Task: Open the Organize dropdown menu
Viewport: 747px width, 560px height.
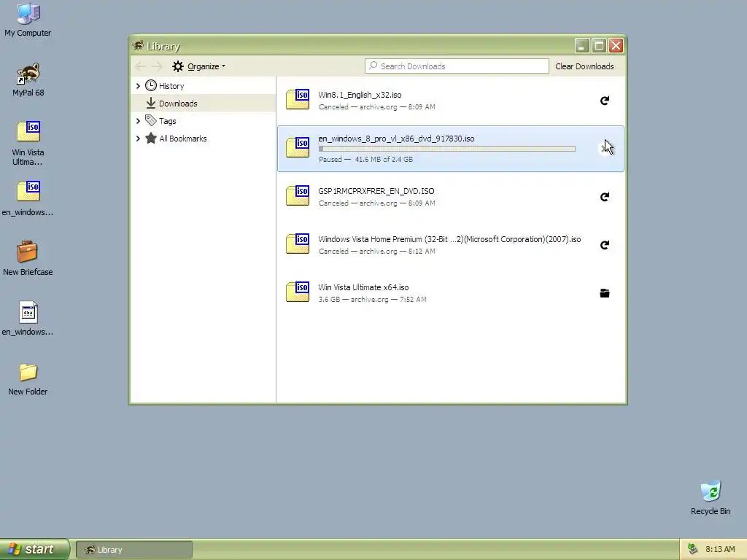Action: tap(198, 66)
